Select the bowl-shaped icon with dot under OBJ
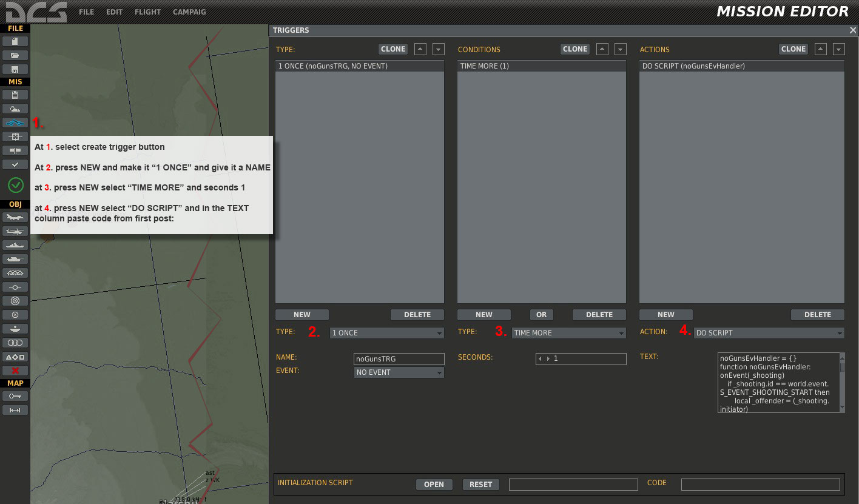The height and width of the screenshot is (504, 859). pos(15,329)
